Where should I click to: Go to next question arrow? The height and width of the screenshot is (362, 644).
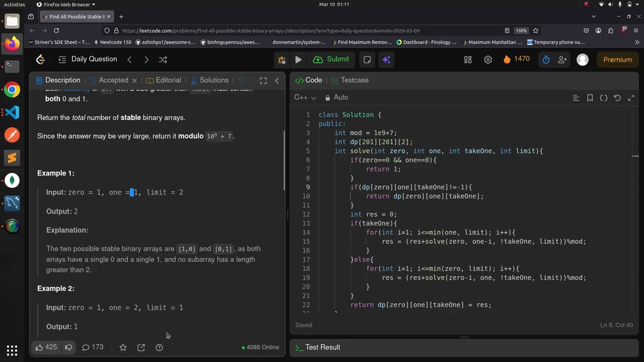[146, 59]
